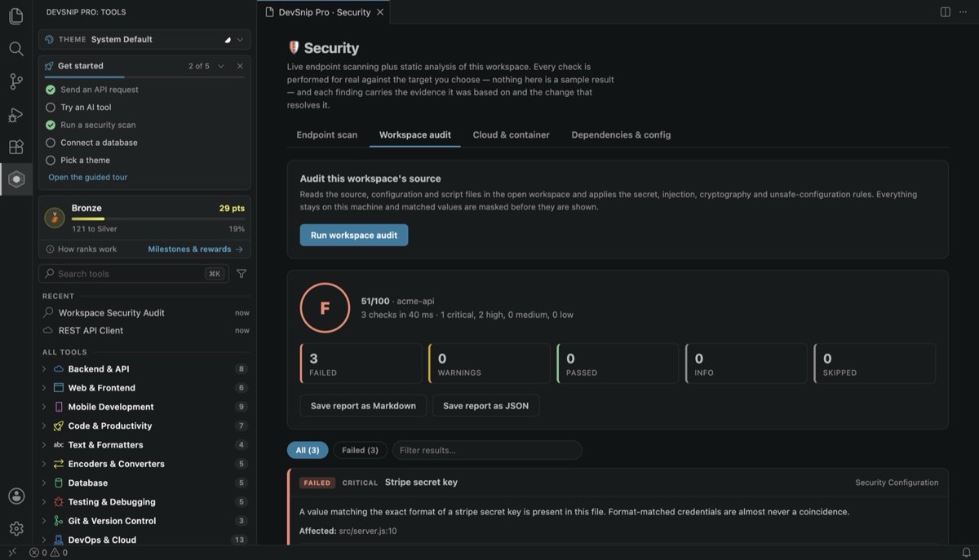This screenshot has width=979, height=560.
Task: Open the Search view in activity bar
Action: click(16, 49)
